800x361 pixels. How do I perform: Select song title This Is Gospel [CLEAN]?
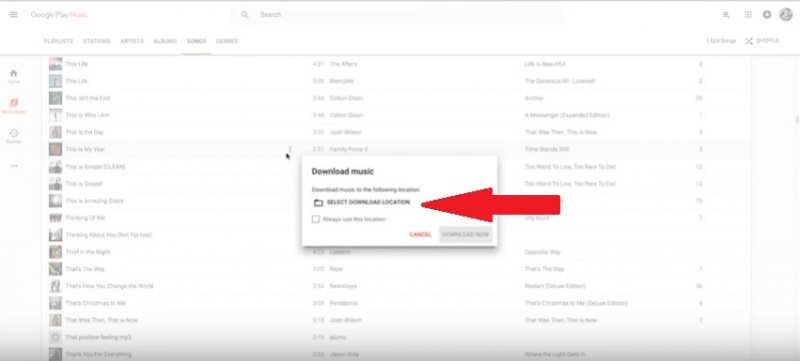[x=95, y=167]
